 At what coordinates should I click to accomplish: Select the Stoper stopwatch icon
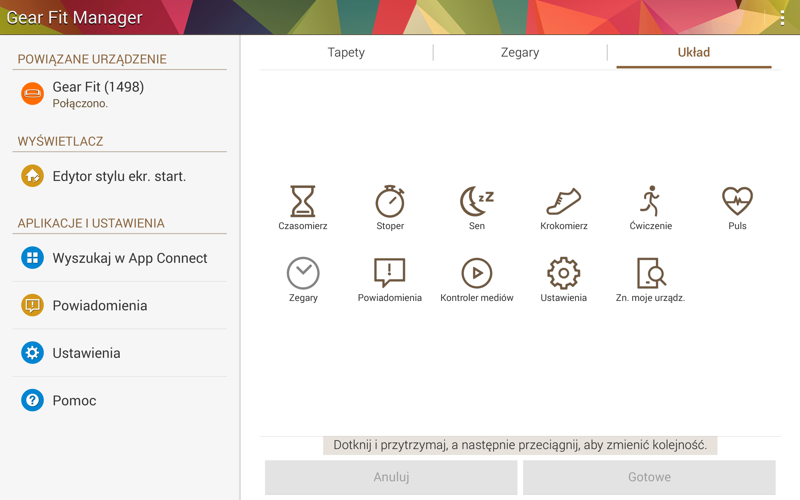coord(390,201)
